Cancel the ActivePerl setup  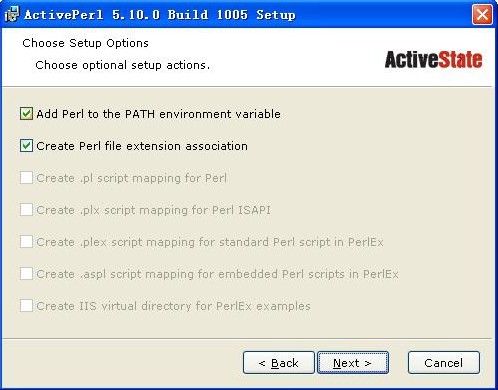pyautogui.click(x=444, y=363)
